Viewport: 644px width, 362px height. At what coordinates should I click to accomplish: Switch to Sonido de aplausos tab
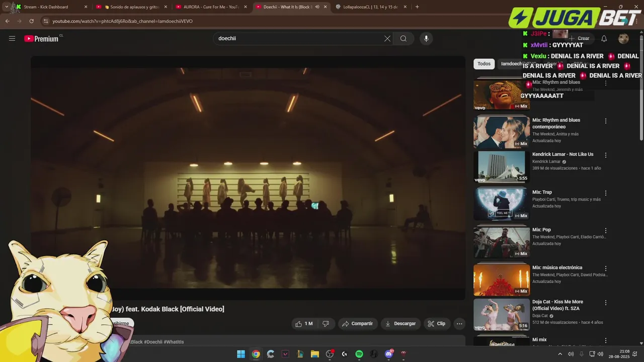(x=132, y=7)
